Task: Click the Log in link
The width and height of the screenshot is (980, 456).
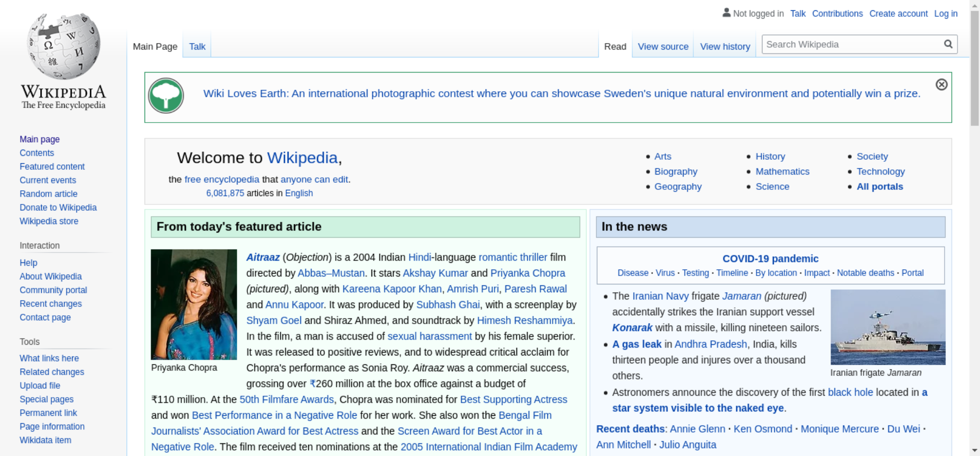Action: click(x=945, y=14)
